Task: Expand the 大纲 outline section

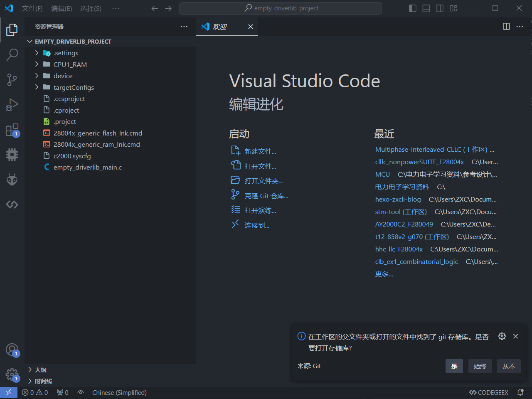Action: pyautogui.click(x=40, y=370)
